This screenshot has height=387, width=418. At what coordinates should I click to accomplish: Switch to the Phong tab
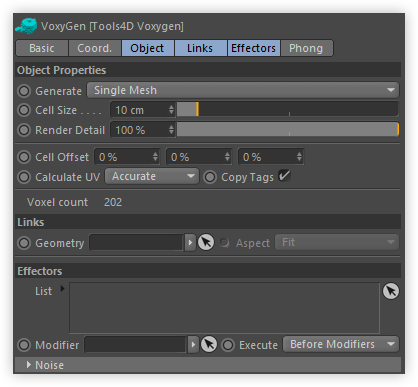[307, 48]
